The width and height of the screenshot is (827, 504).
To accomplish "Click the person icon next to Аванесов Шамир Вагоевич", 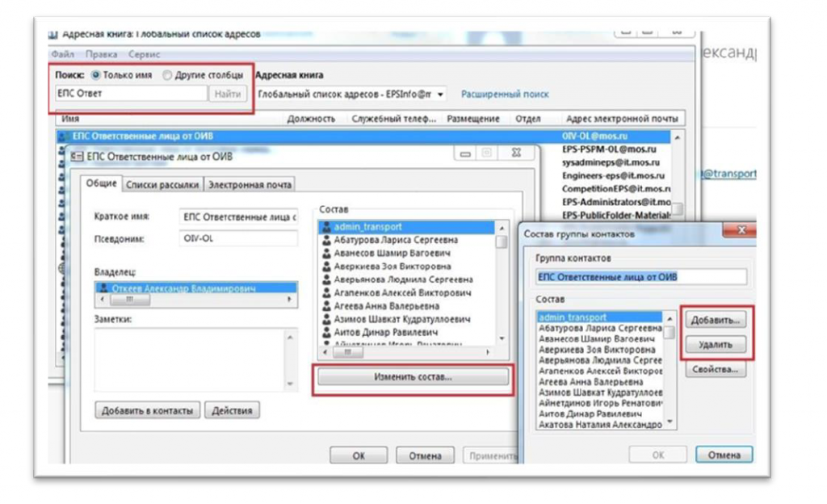I will [x=327, y=254].
